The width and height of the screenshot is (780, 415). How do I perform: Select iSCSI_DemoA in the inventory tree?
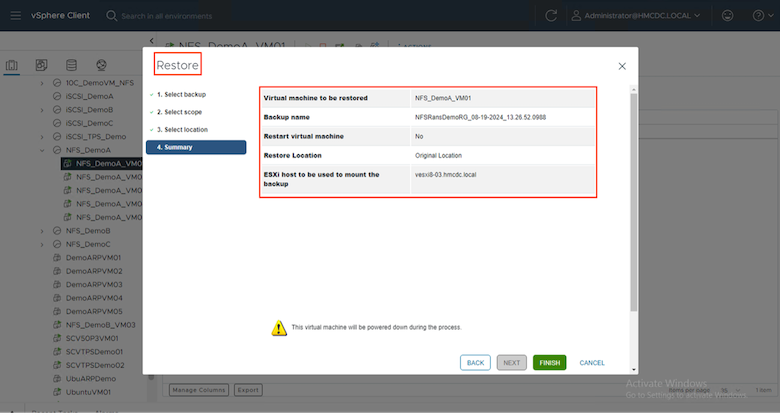pos(90,97)
